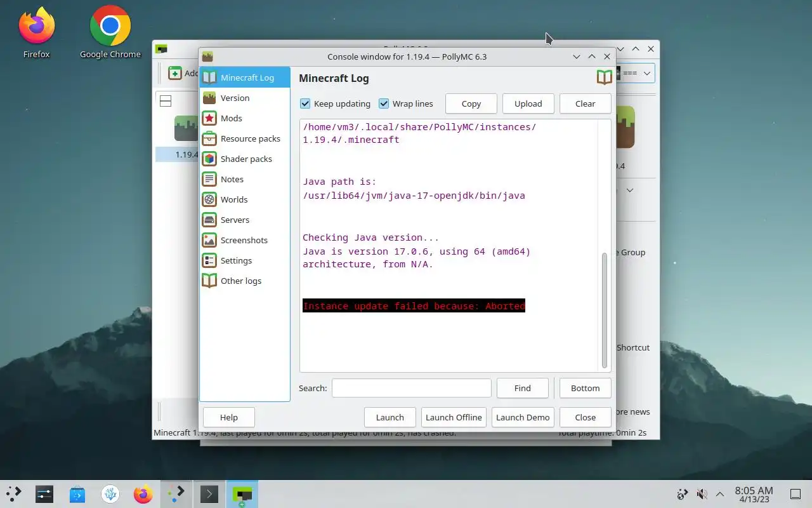Toggle the Keep updating checkbox
The image size is (812, 508).
pos(305,104)
